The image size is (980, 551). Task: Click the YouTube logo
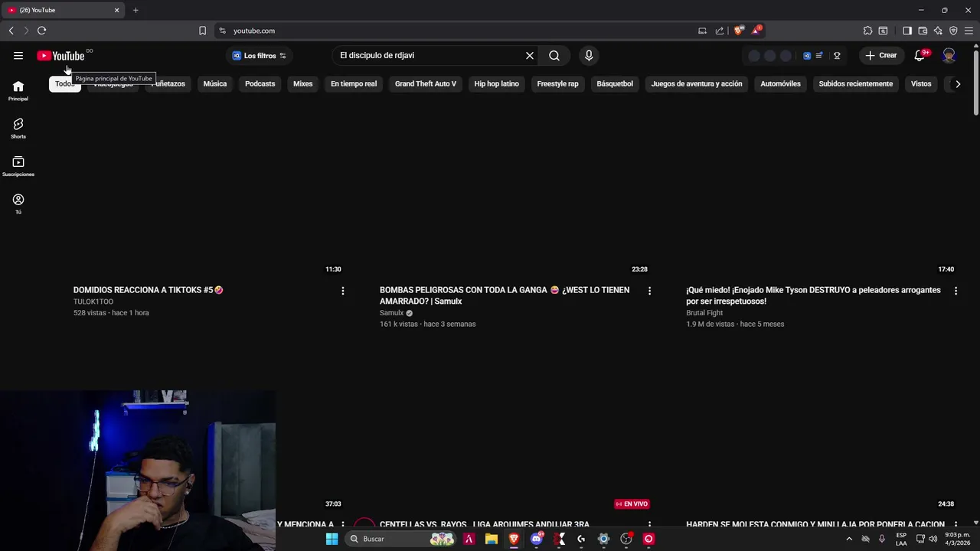[x=60, y=56]
